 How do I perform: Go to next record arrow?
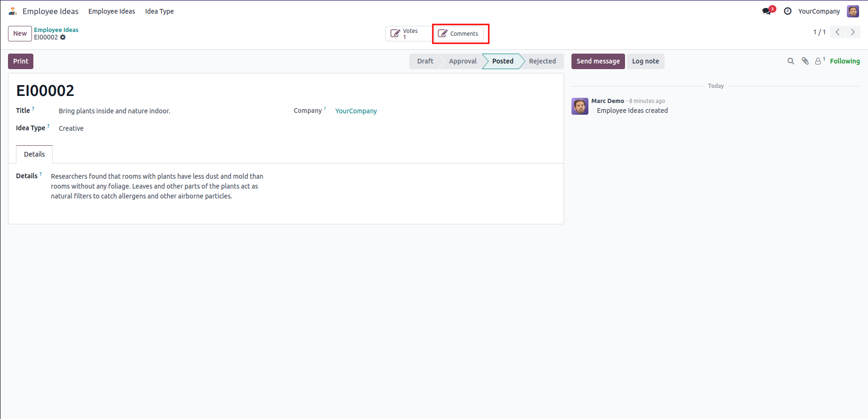852,32
